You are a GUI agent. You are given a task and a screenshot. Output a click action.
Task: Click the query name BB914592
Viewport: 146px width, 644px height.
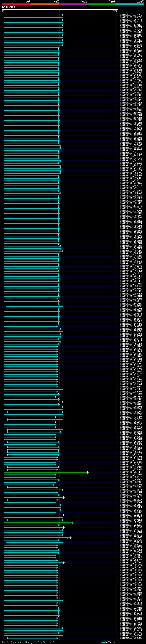pyautogui.click(x=8, y=8)
